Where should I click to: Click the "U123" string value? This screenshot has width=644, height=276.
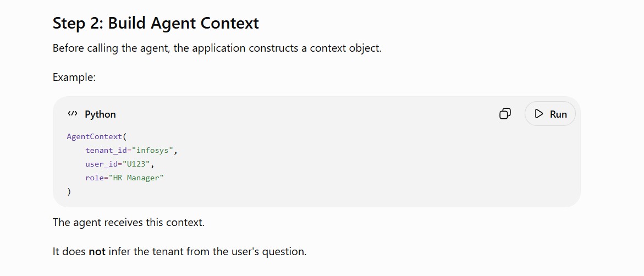[x=136, y=164]
